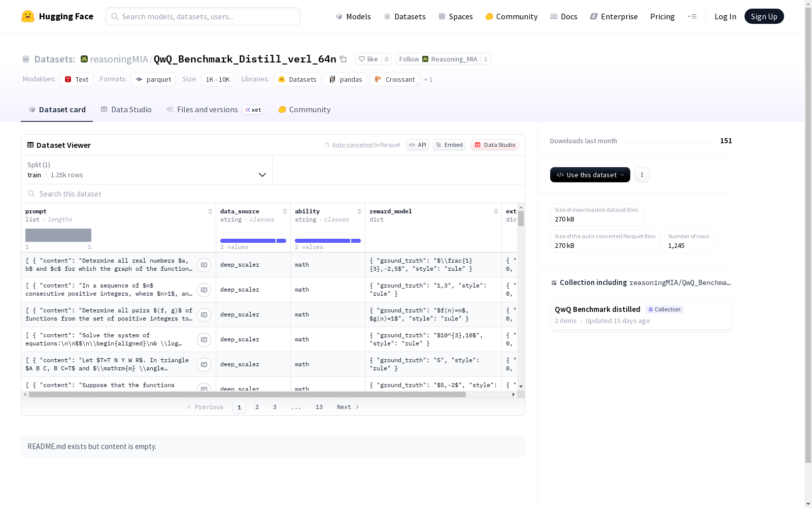
Task: Open conversation icon for "Determine all pairs" row
Action: [204, 314]
